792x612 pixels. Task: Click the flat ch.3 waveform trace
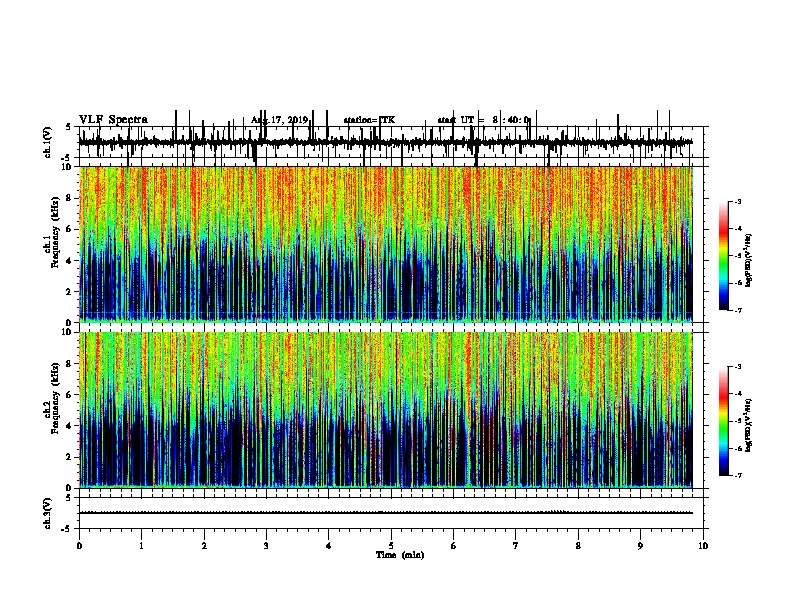[x=385, y=513]
